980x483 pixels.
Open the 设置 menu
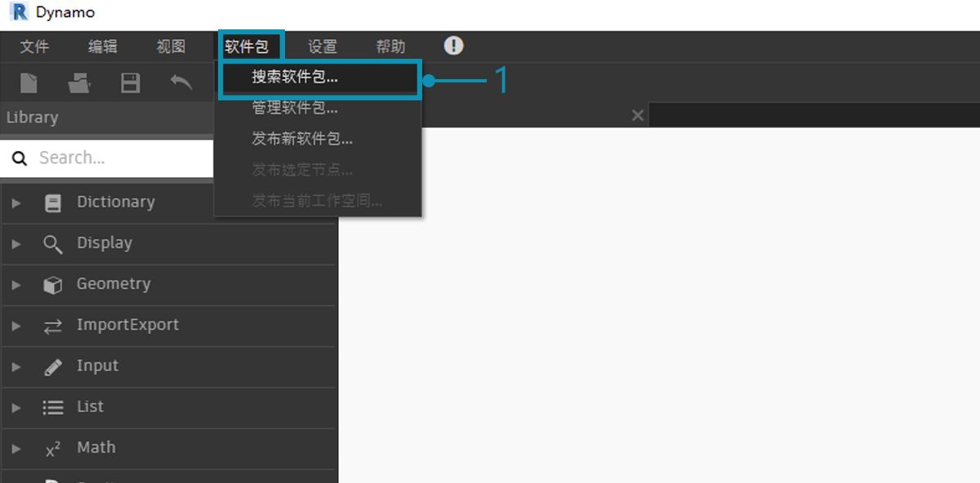click(323, 47)
